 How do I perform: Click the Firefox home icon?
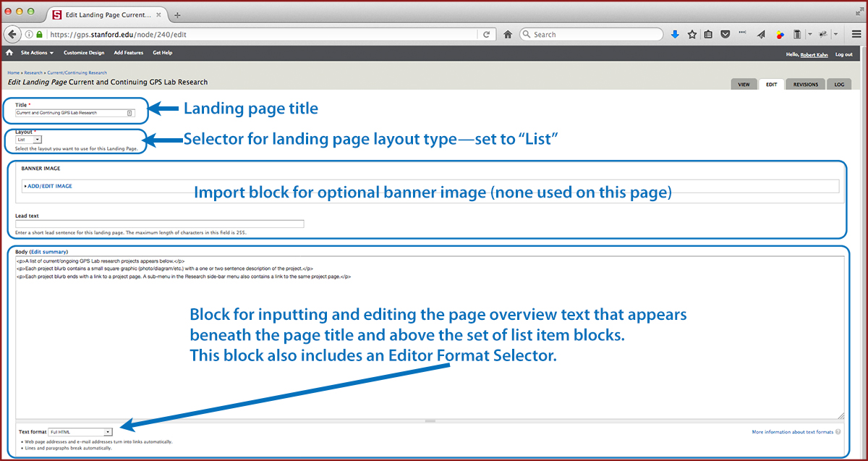click(508, 34)
